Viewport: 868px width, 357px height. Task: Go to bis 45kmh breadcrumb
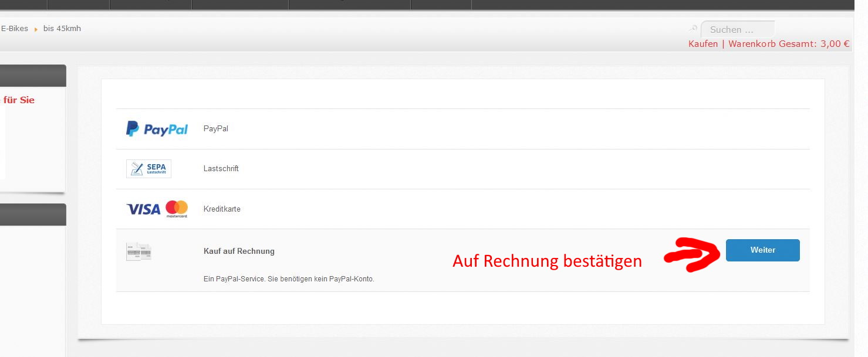[x=62, y=29]
